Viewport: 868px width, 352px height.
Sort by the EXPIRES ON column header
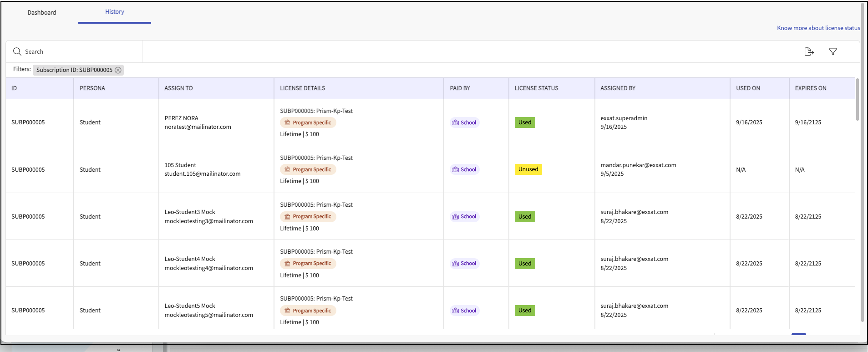pyautogui.click(x=810, y=88)
